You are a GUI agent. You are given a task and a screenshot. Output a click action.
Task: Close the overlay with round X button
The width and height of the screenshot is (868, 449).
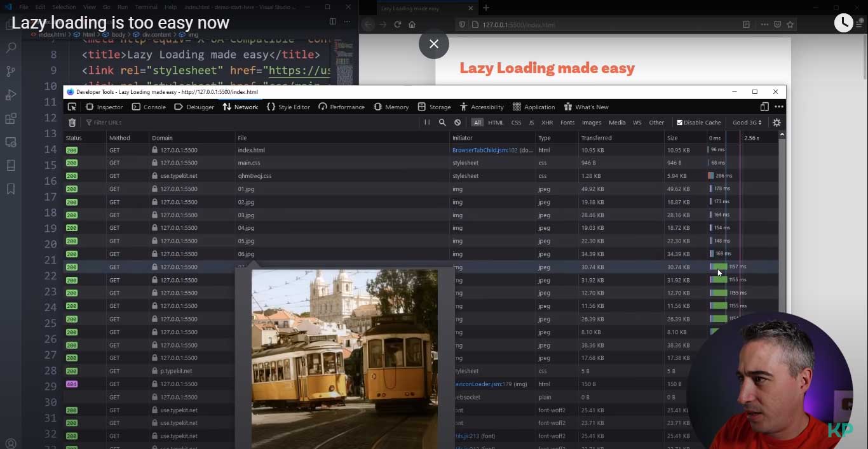pyautogui.click(x=434, y=44)
